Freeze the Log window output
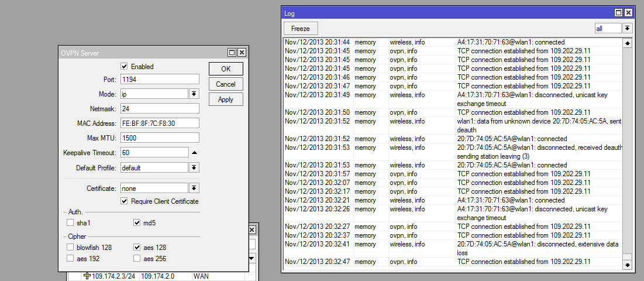The image size is (644, 281). (301, 28)
